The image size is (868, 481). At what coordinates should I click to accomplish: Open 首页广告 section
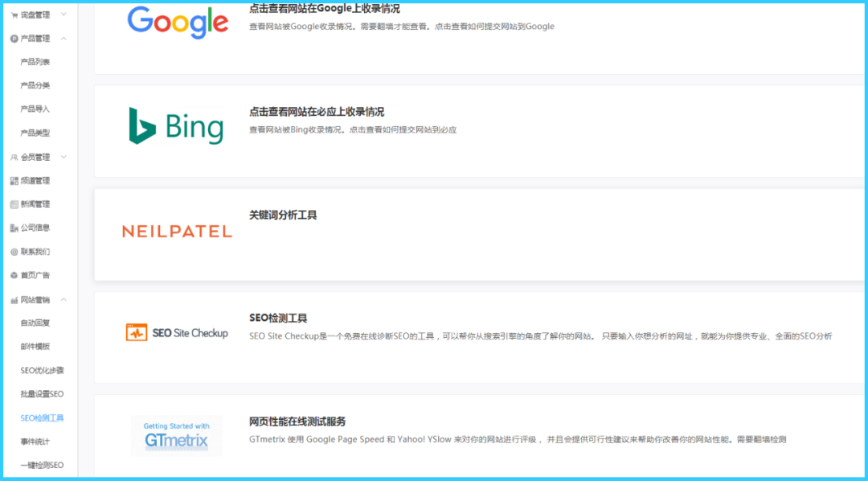tap(35, 275)
